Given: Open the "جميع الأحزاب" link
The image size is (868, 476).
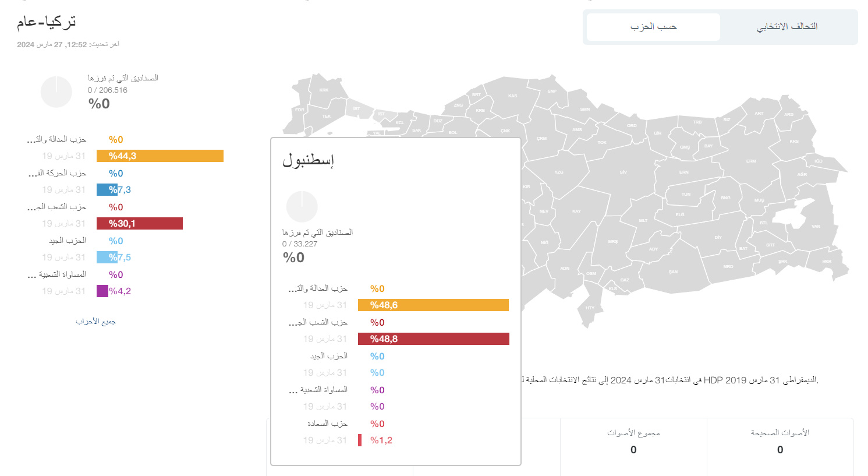Looking at the screenshot, I should 96,322.
